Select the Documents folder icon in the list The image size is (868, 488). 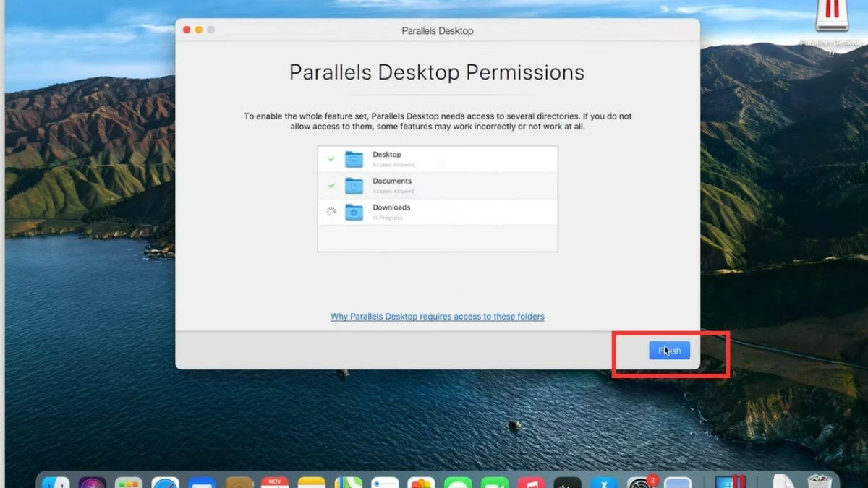point(354,186)
